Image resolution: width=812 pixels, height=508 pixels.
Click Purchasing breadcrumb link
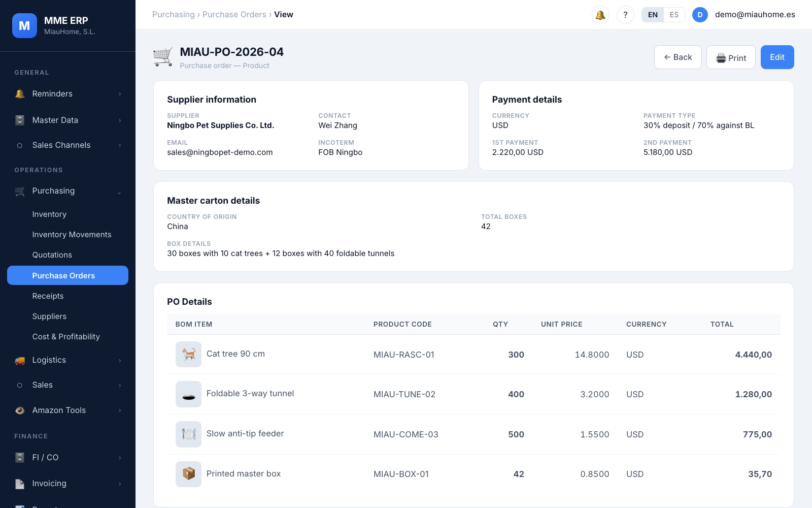pos(174,15)
